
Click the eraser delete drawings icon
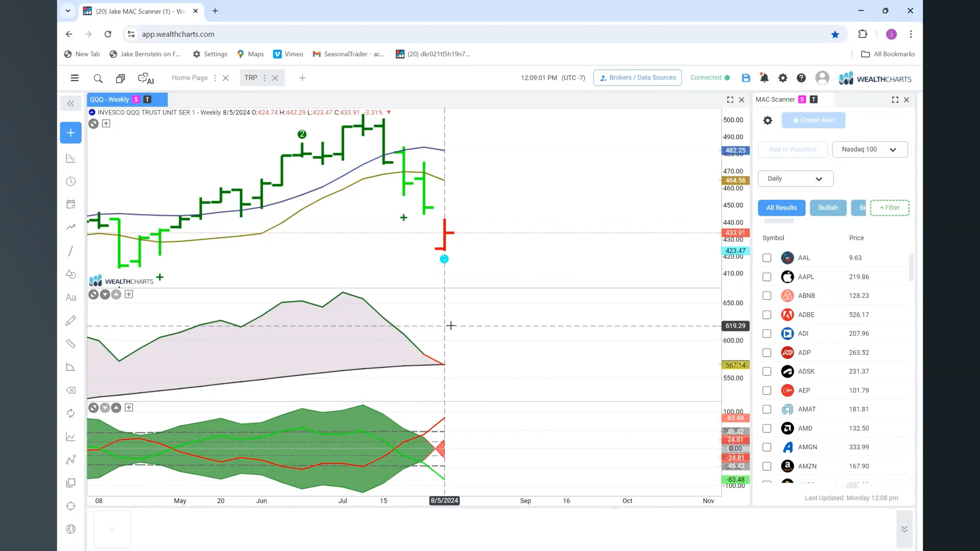71,390
